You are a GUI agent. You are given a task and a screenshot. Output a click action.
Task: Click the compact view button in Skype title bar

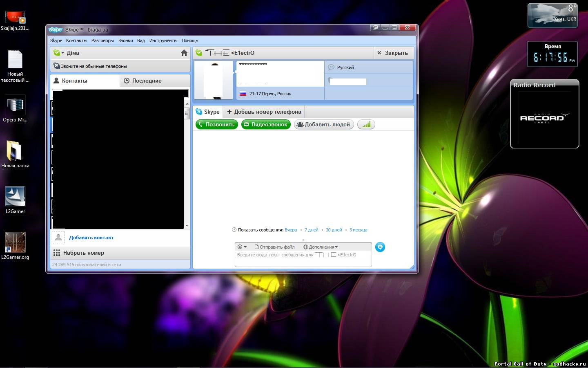(375, 27)
